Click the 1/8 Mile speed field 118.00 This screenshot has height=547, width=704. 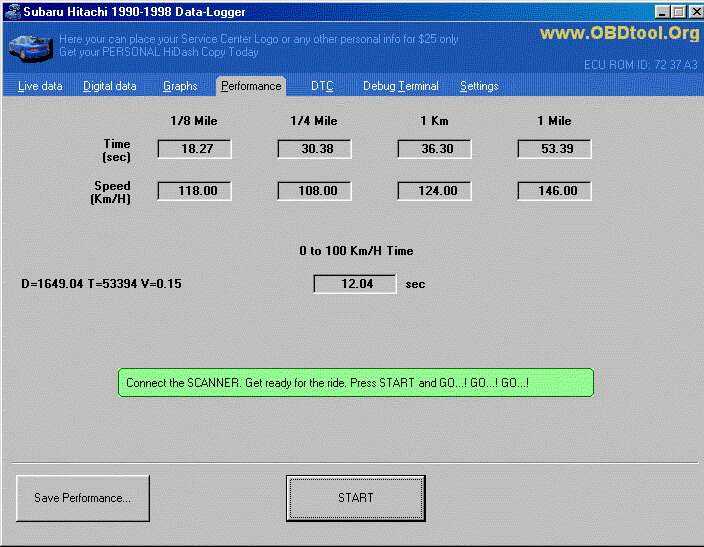[194, 191]
